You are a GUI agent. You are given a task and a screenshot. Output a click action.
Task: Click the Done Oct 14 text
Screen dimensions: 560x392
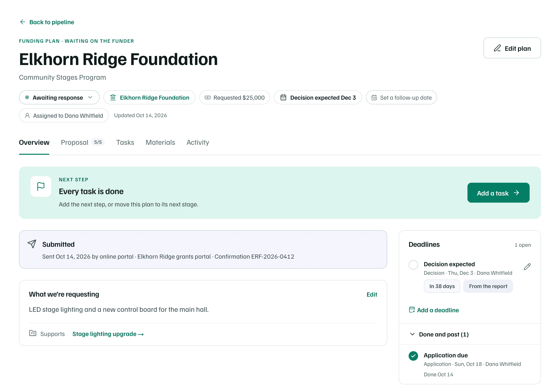438,375
